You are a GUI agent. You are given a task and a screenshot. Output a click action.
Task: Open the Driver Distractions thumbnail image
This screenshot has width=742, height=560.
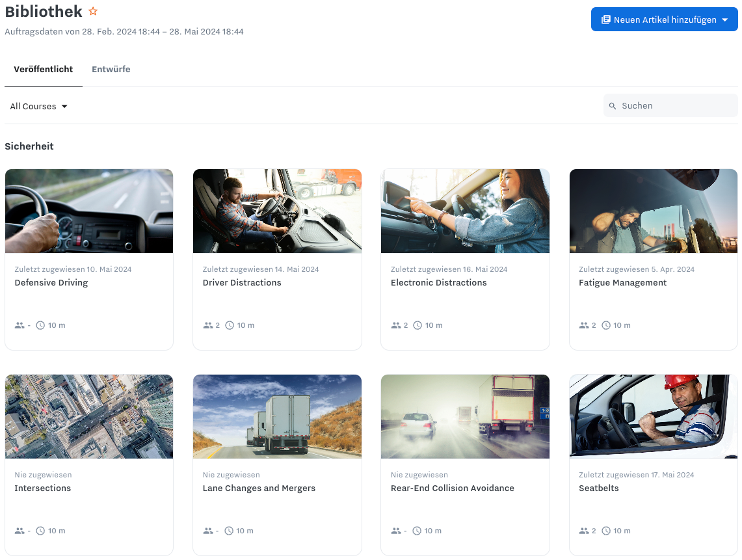[x=277, y=211]
